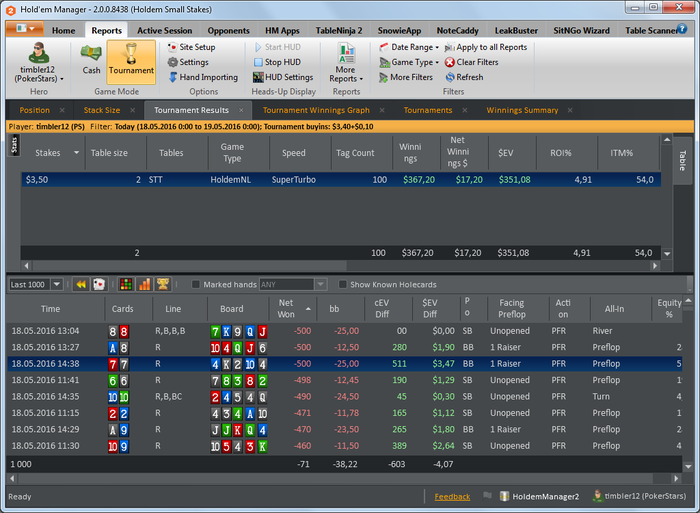Open More Filters
Viewport: 700px width, 513px height.
pos(406,77)
